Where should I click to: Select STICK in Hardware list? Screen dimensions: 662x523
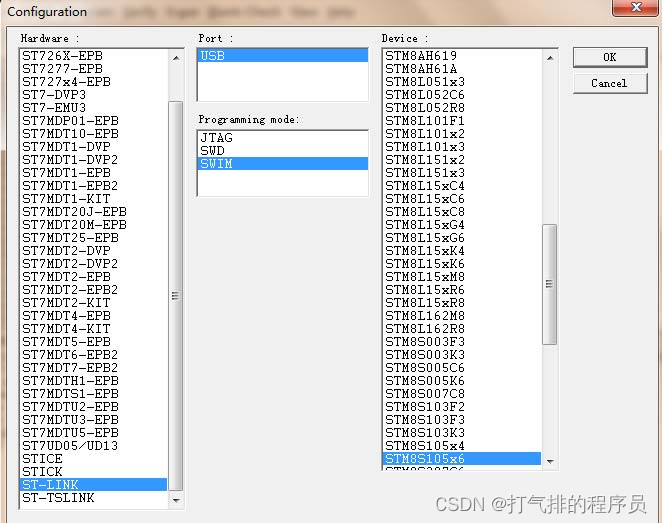click(94, 472)
